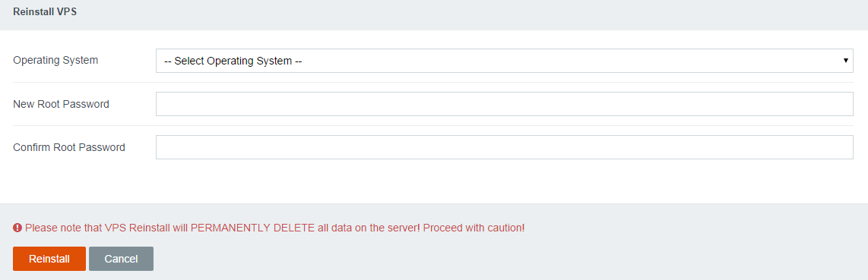Click the Confirm Root Password label
The width and height of the screenshot is (868, 280).
(69, 147)
